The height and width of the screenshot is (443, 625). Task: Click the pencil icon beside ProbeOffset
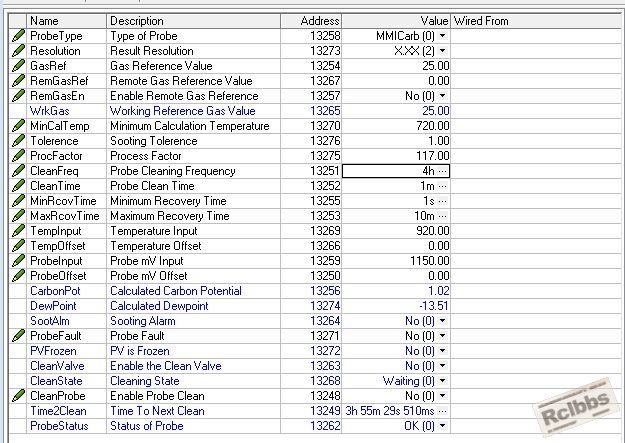(x=18, y=276)
